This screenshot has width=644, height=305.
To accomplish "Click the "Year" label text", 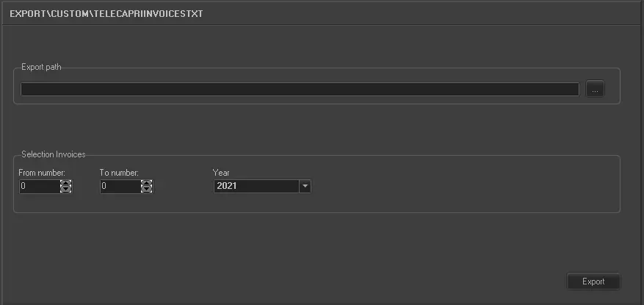I will [221, 173].
